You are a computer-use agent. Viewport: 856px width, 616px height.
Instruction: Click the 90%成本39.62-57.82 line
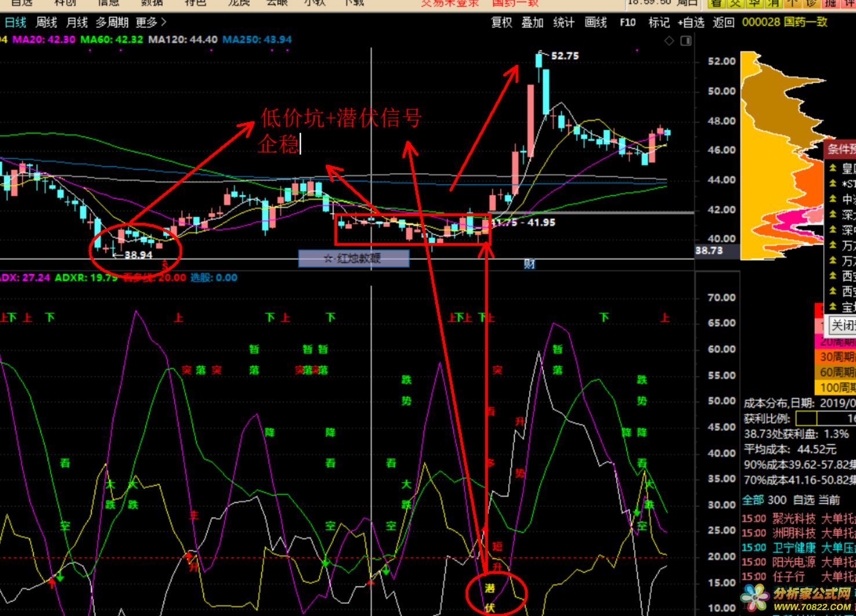(800, 465)
